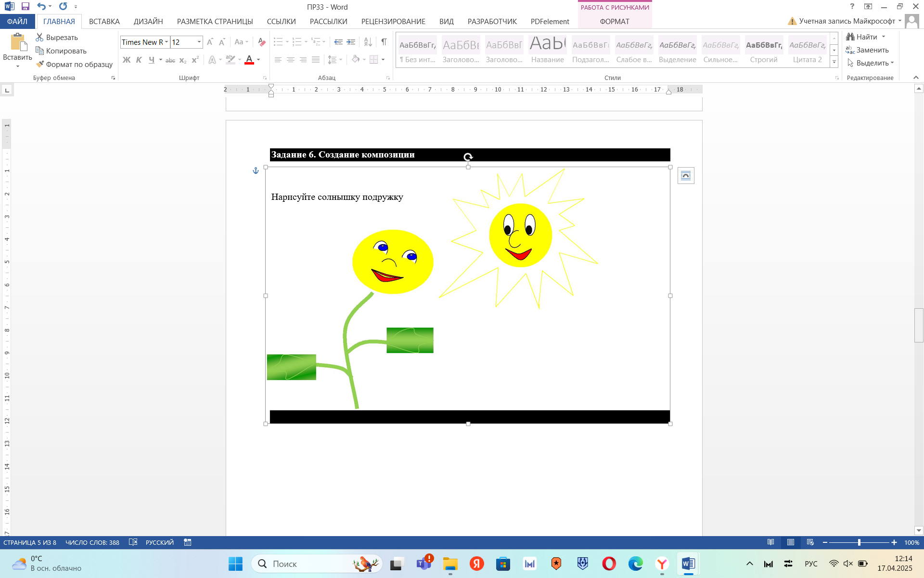
Task: Click the rotation handle above the picture
Action: coord(468,157)
